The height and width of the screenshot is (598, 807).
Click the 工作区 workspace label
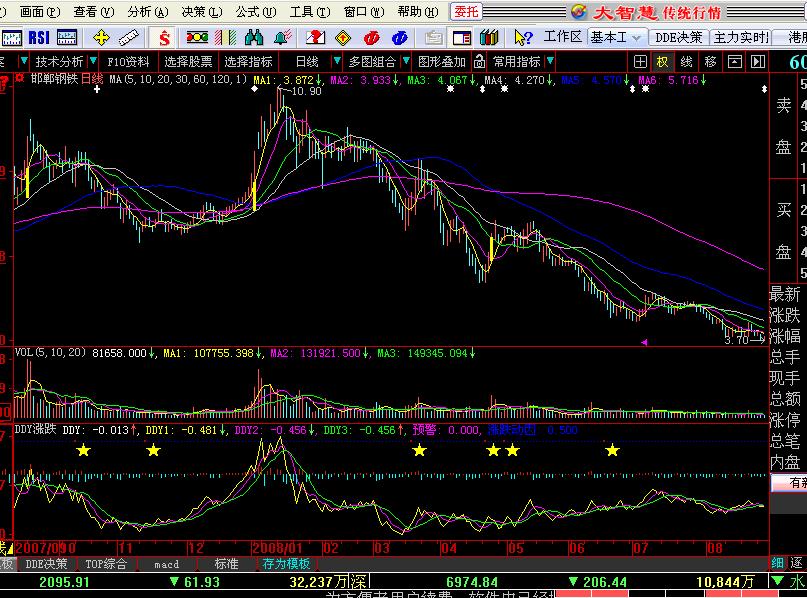tap(562, 37)
